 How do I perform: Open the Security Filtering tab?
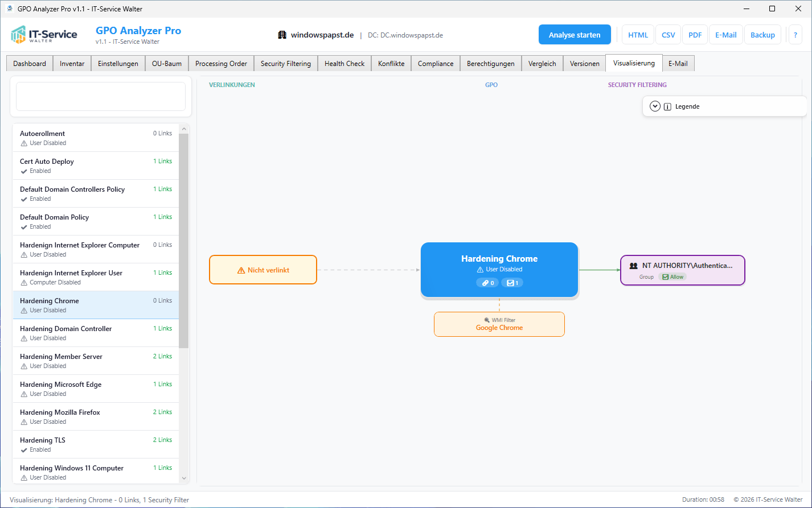286,64
